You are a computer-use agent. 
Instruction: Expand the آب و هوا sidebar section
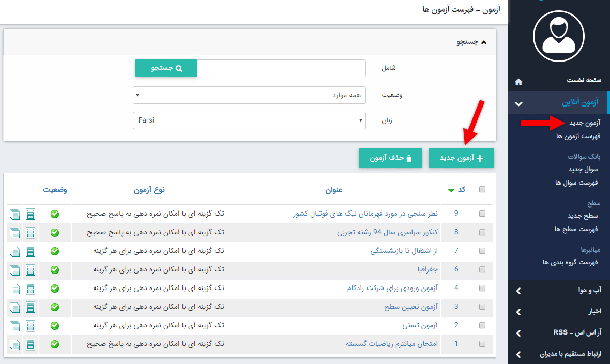pos(558,291)
